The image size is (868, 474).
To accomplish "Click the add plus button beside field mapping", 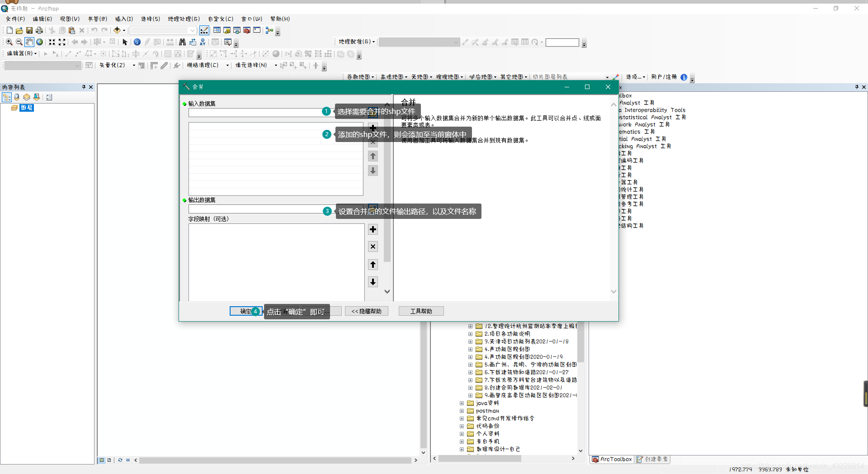I will click(373, 229).
